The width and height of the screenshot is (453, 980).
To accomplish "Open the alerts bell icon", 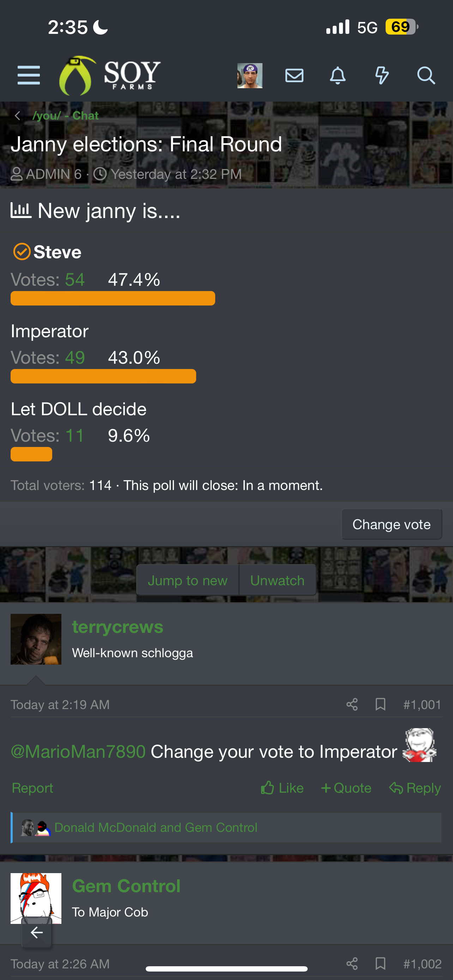I will click(x=337, y=75).
